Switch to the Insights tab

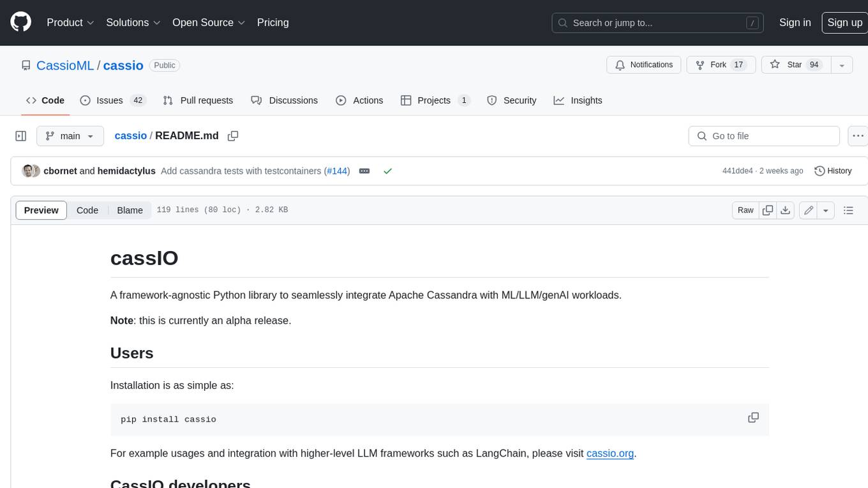click(x=578, y=100)
